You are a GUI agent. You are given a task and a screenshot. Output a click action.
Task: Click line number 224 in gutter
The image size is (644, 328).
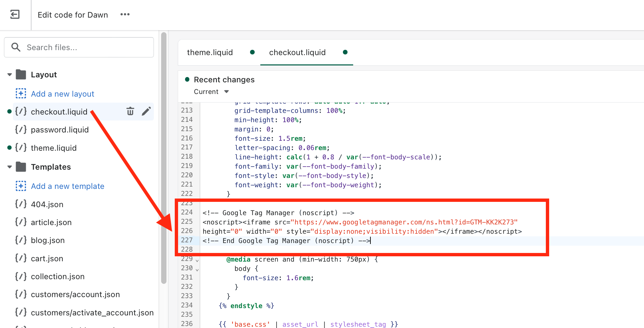(187, 212)
